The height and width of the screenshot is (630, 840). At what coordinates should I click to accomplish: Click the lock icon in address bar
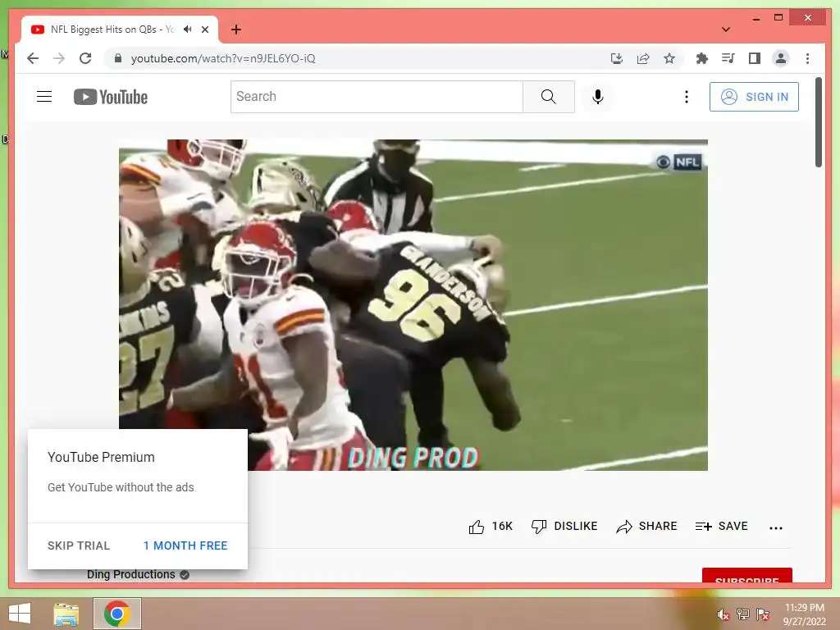click(118, 58)
